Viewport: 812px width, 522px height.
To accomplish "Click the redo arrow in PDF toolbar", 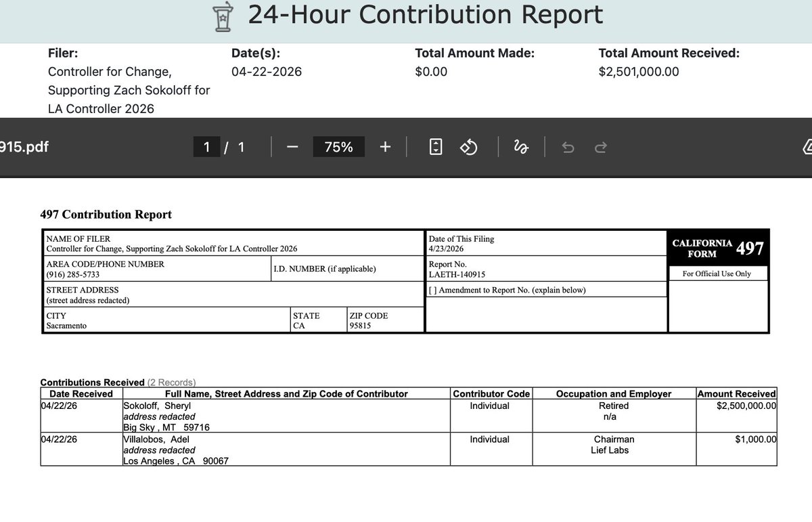I will pos(600,148).
